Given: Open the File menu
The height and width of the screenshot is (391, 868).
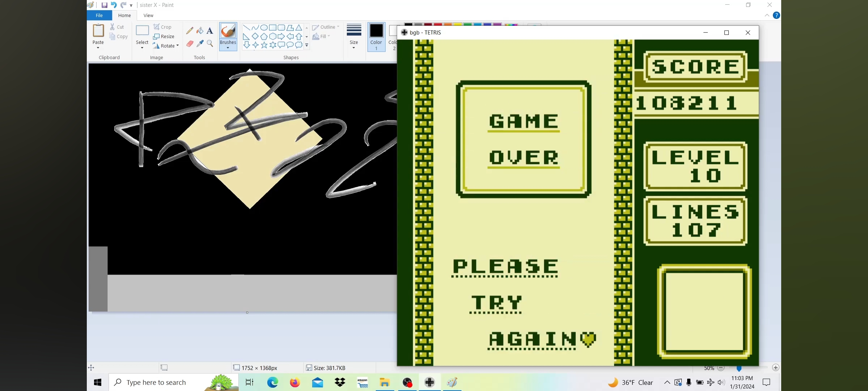Looking at the screenshot, I should 99,15.
